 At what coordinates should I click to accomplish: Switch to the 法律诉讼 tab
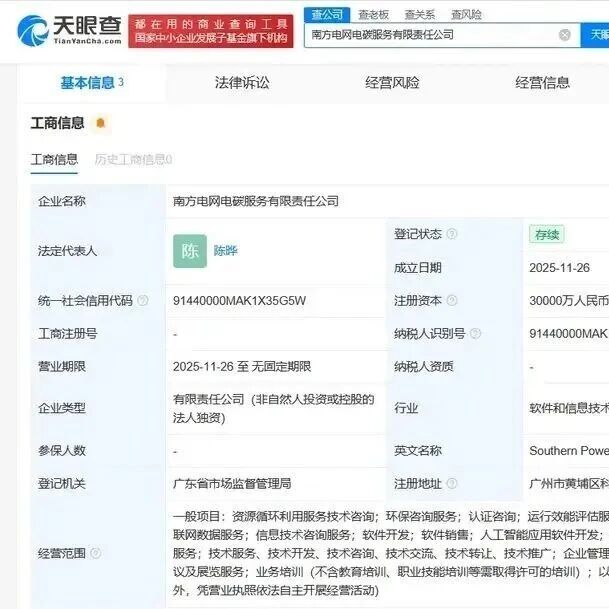click(x=242, y=83)
